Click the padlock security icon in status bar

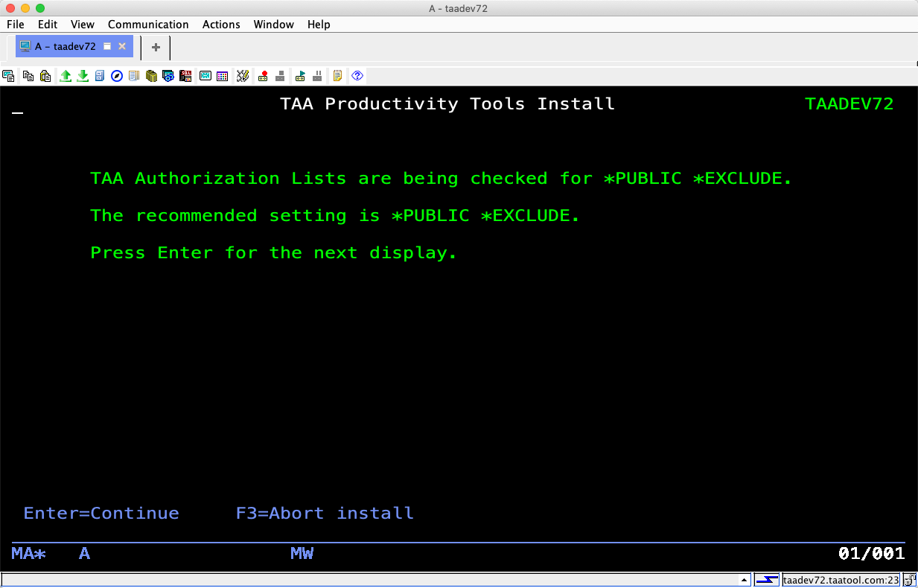click(x=909, y=580)
